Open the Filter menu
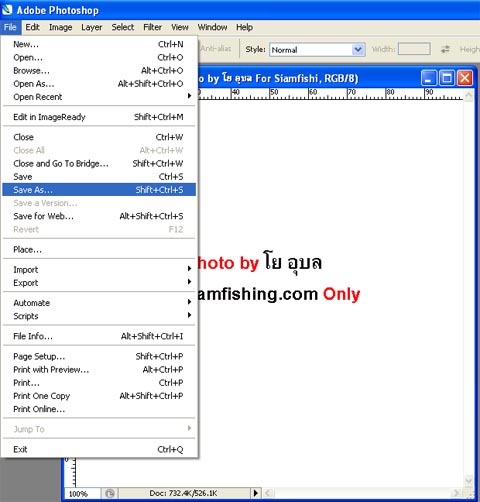 (152, 27)
